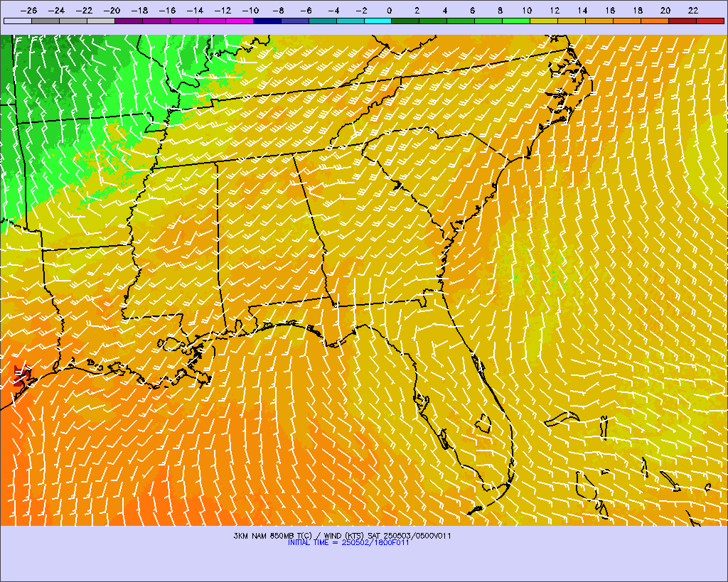Click the '12' legend label

coord(555,10)
